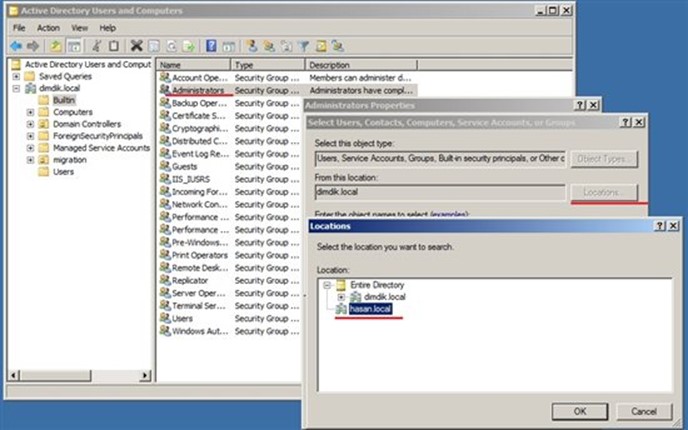Screen dimensions: 688x430
Task: Create a new group with toolbar icon
Action: click(x=269, y=46)
